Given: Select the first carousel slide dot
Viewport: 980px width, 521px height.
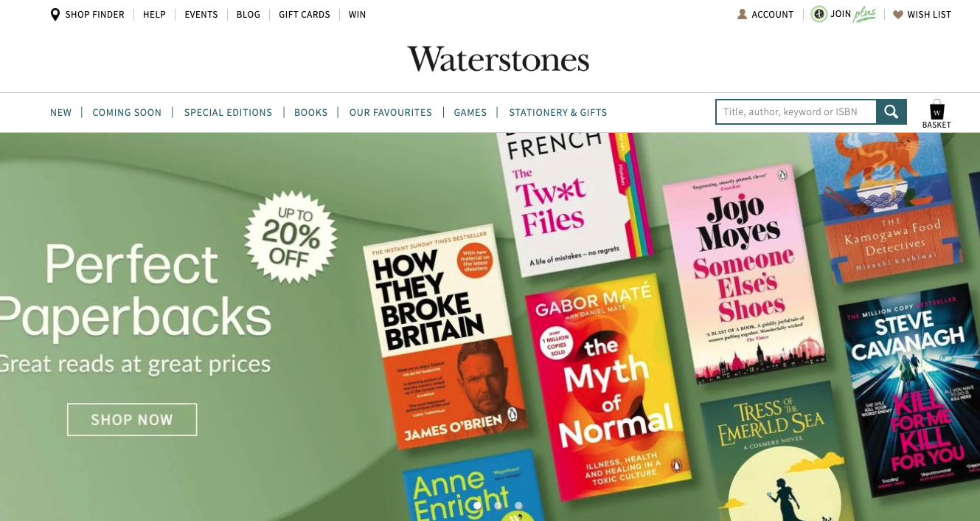Looking at the screenshot, I should tap(477, 506).
